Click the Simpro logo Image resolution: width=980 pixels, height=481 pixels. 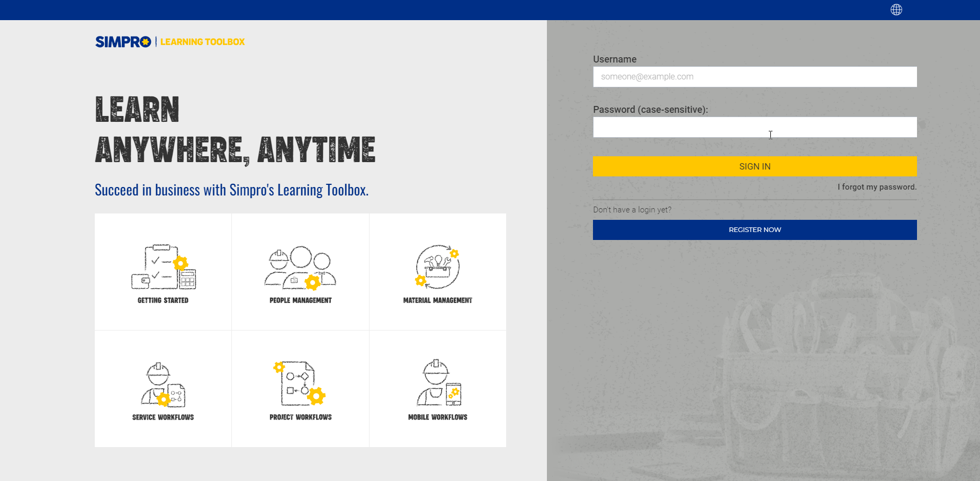click(123, 42)
